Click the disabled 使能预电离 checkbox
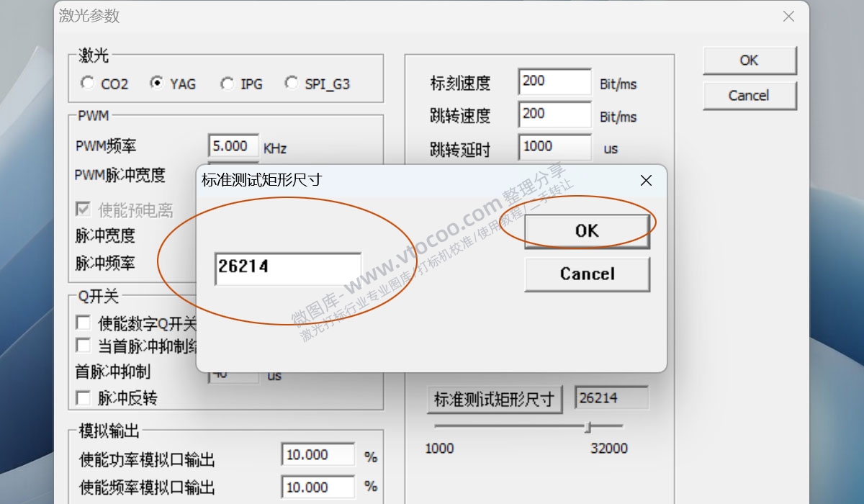The height and width of the screenshot is (504, 864). click(83, 209)
